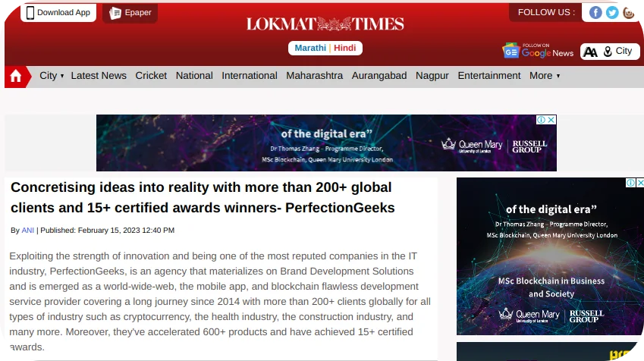Click the FOLLOW US label
Viewport: 644px width, 361px height.
(x=546, y=12)
